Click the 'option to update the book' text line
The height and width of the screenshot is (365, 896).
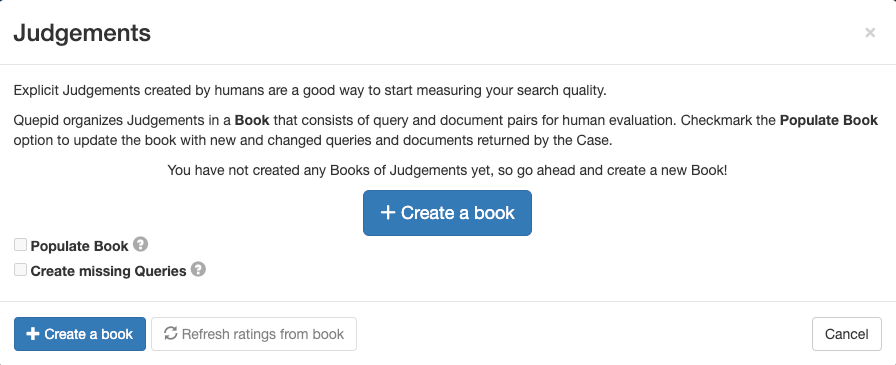(x=313, y=141)
